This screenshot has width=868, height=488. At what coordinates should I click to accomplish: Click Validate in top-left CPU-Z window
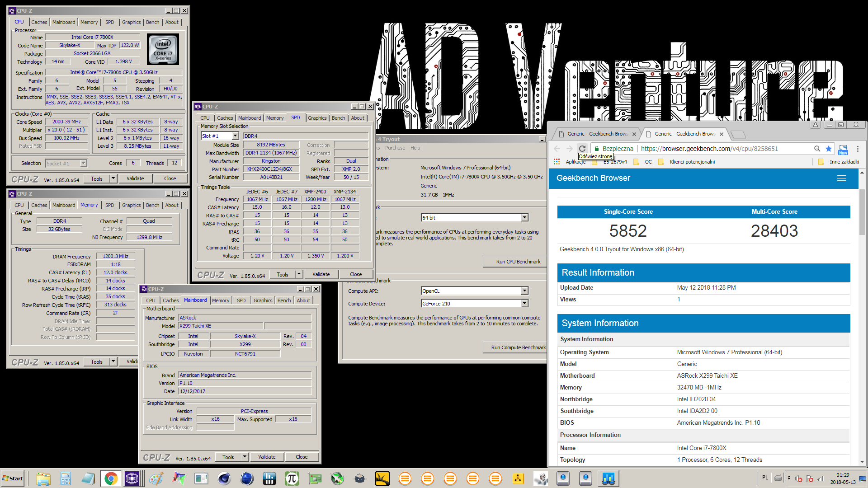[135, 179]
